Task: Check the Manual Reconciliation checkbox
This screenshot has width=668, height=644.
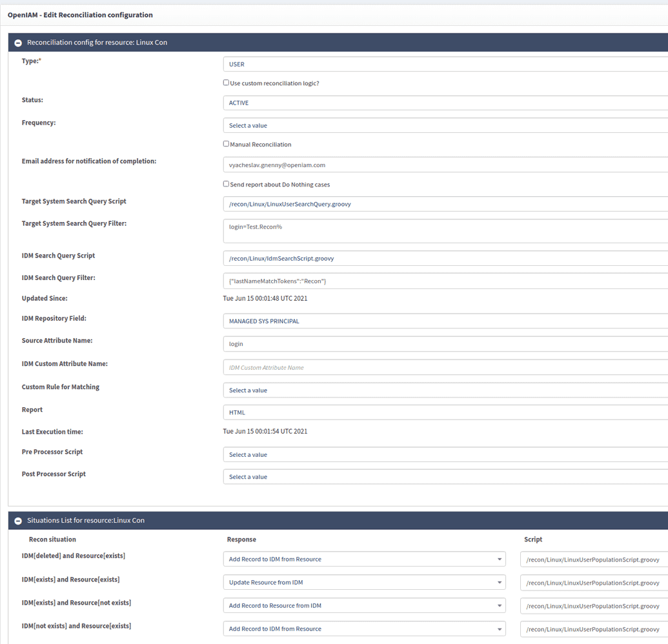Action: click(226, 144)
